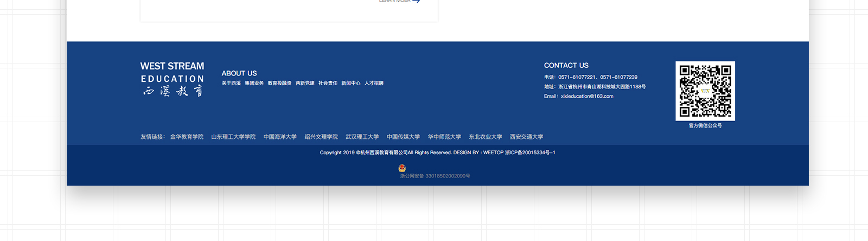Visit 山东理工大学学院 link
The image size is (868, 241).
233,137
